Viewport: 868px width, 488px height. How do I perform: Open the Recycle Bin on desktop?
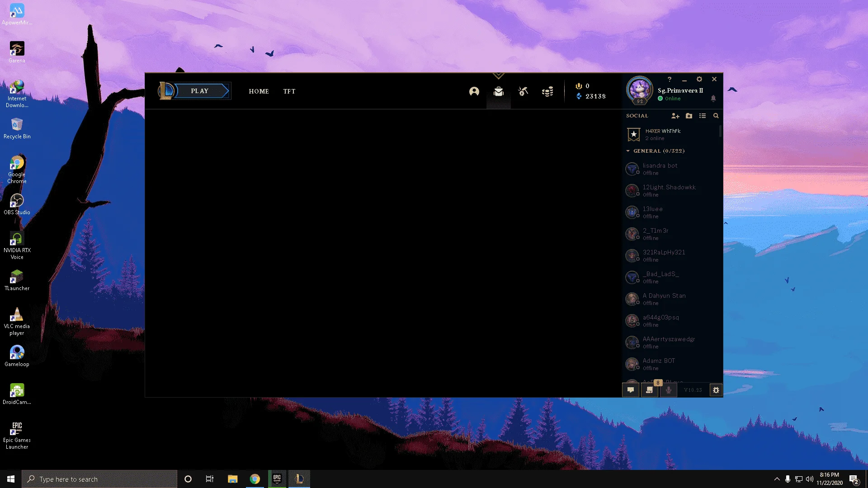tap(17, 128)
